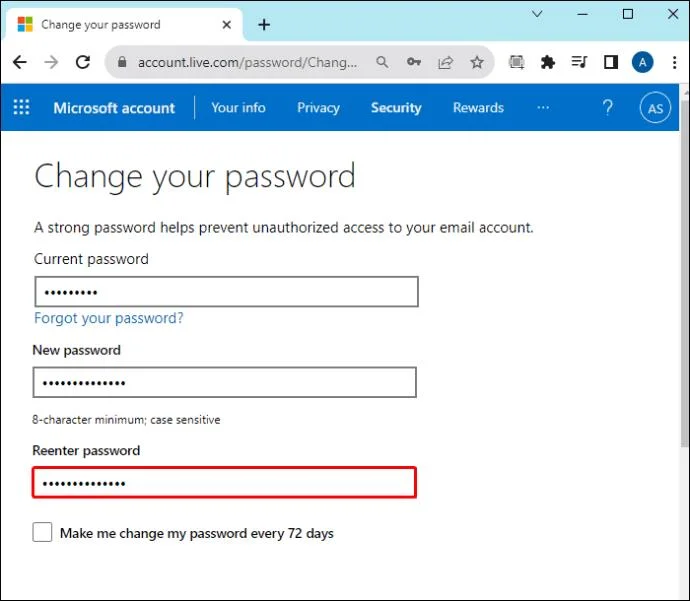Open the AS account manager avatar

pos(655,108)
